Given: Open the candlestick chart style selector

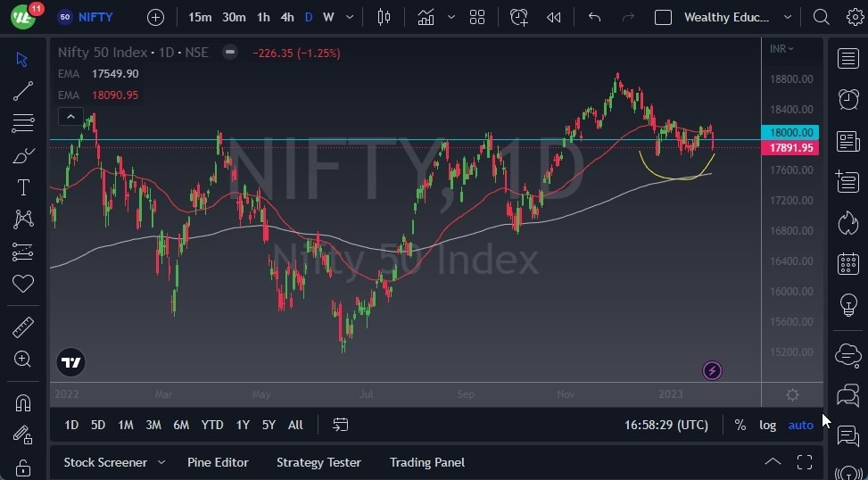Looking at the screenshot, I should click(384, 18).
